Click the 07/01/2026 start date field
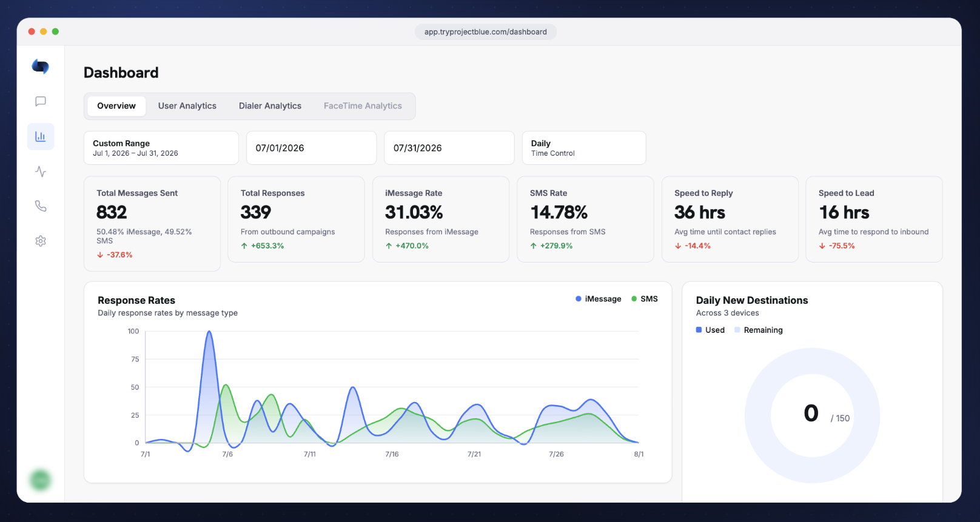Screen dimensions: 980x522 pyautogui.click(x=311, y=148)
